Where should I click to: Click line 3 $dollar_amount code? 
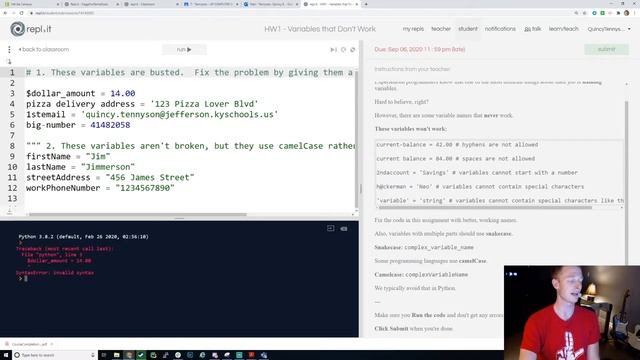80,93
